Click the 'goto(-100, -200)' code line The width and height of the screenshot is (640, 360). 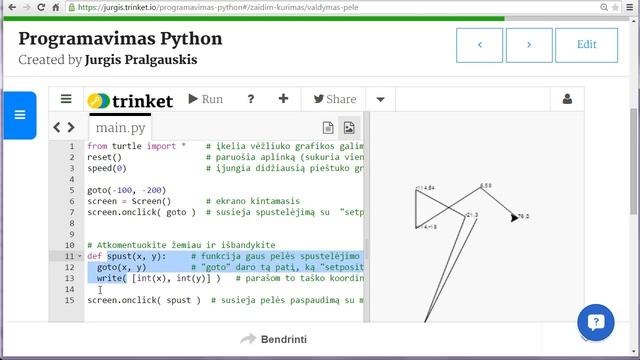point(127,190)
